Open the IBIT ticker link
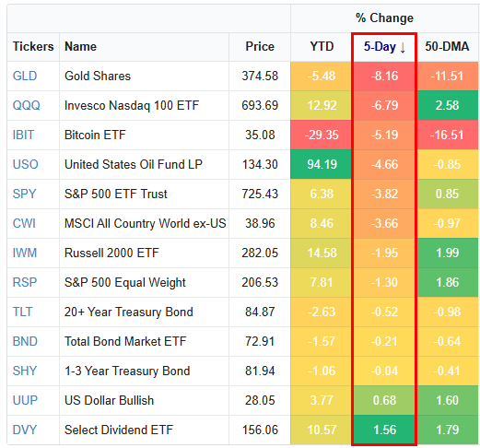This screenshot has width=480, height=448. coord(23,135)
